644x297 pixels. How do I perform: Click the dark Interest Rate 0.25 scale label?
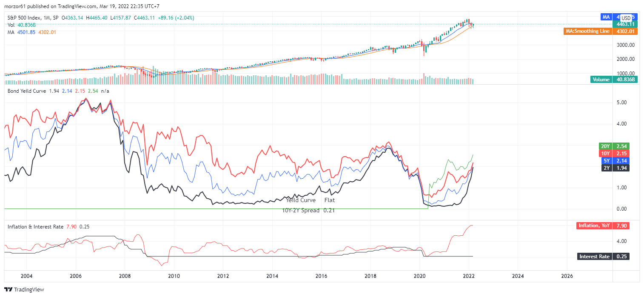pyautogui.click(x=603, y=257)
